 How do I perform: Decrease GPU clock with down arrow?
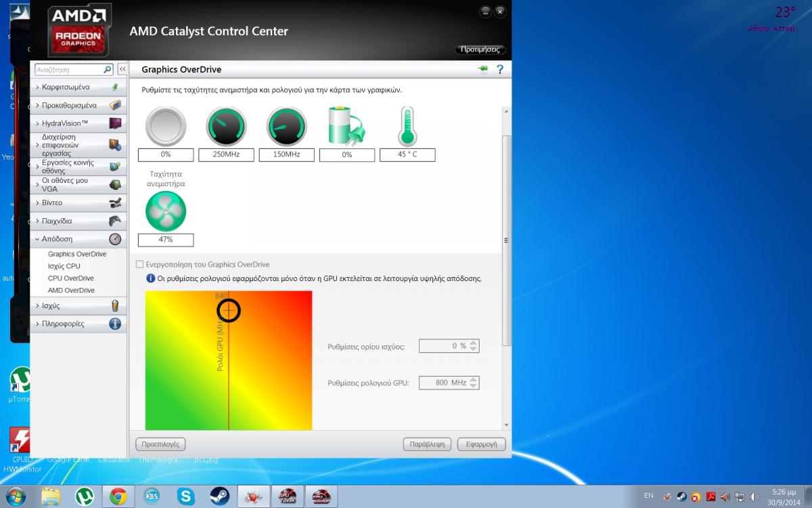point(474,386)
